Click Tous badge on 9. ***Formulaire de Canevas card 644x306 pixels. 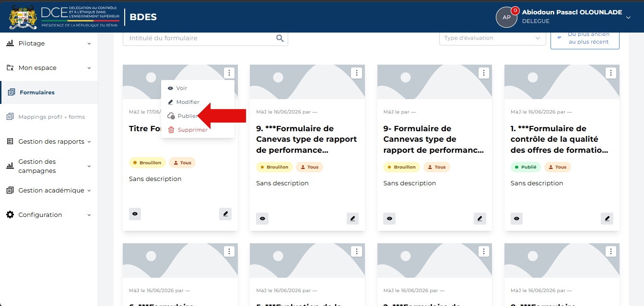310,167
